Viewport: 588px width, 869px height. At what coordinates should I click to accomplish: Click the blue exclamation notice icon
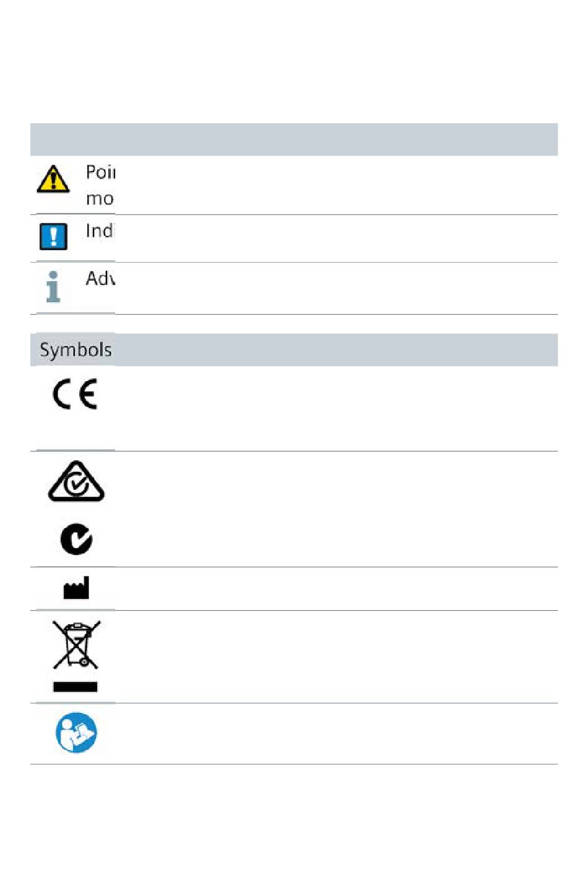coord(53,236)
